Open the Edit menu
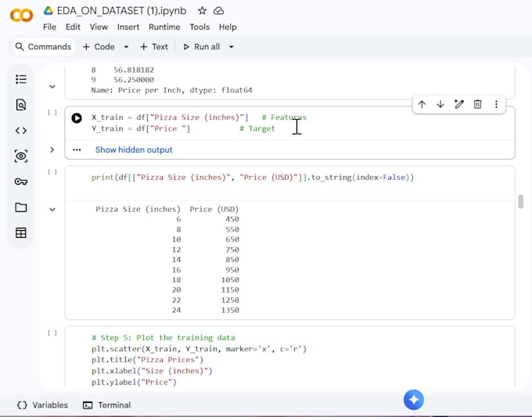This screenshot has width=532, height=417. 73,27
